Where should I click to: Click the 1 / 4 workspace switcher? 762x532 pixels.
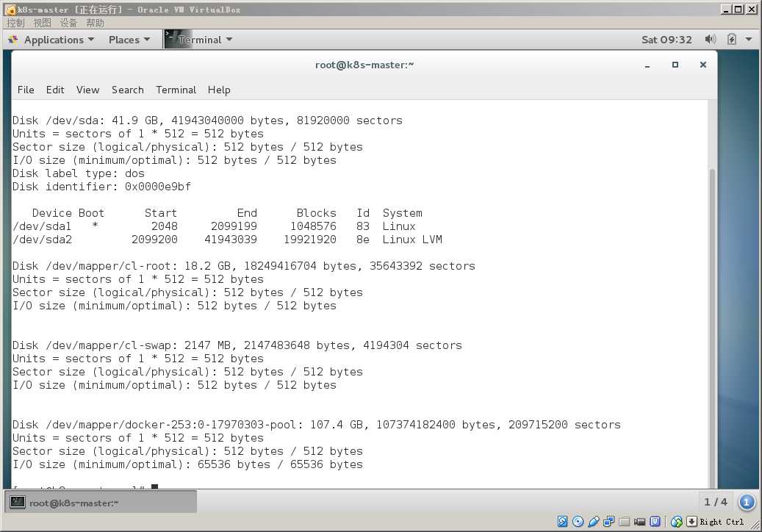pyautogui.click(x=716, y=502)
